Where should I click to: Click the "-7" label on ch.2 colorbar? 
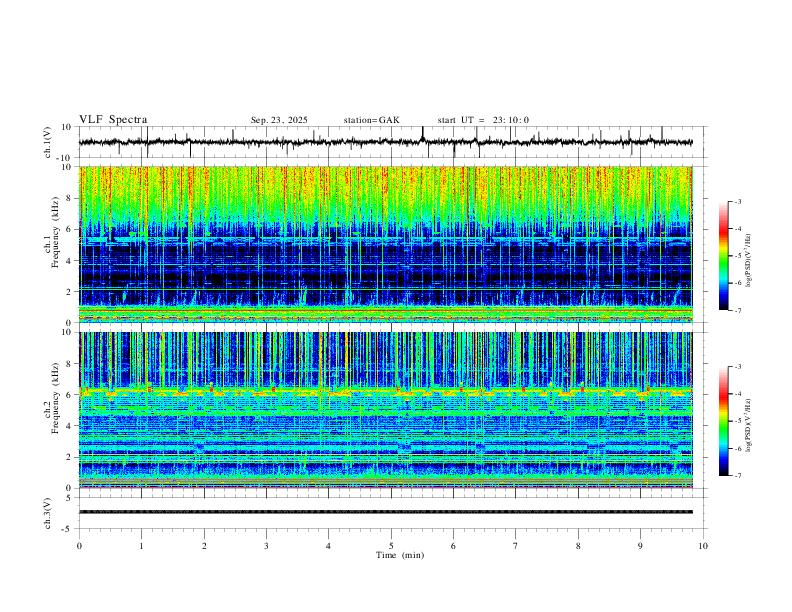point(738,476)
